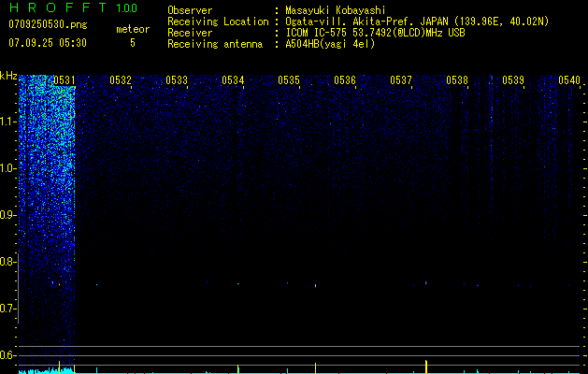The height and width of the screenshot is (374, 588).
Task: Click the yellow level spike below 0534
Action: (x=238, y=369)
